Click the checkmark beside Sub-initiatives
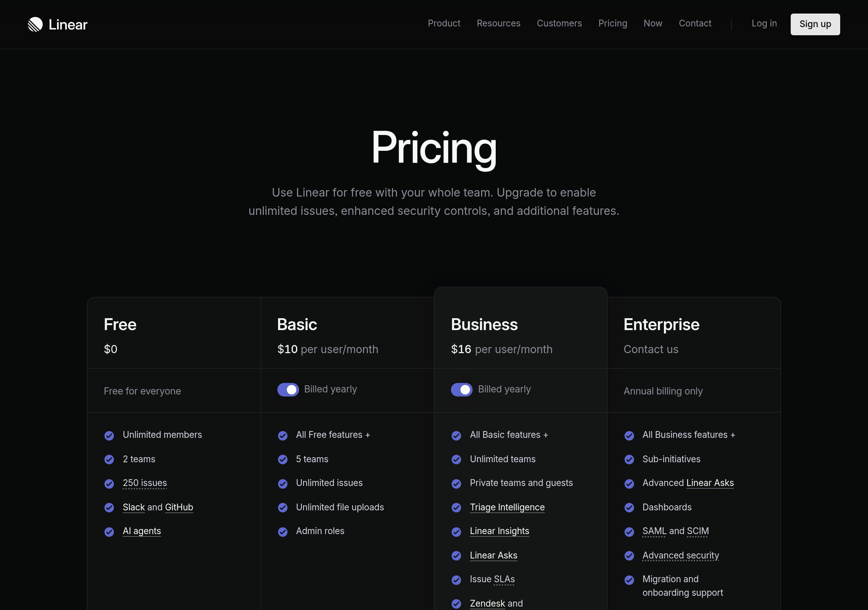This screenshot has width=868, height=610. (x=629, y=460)
